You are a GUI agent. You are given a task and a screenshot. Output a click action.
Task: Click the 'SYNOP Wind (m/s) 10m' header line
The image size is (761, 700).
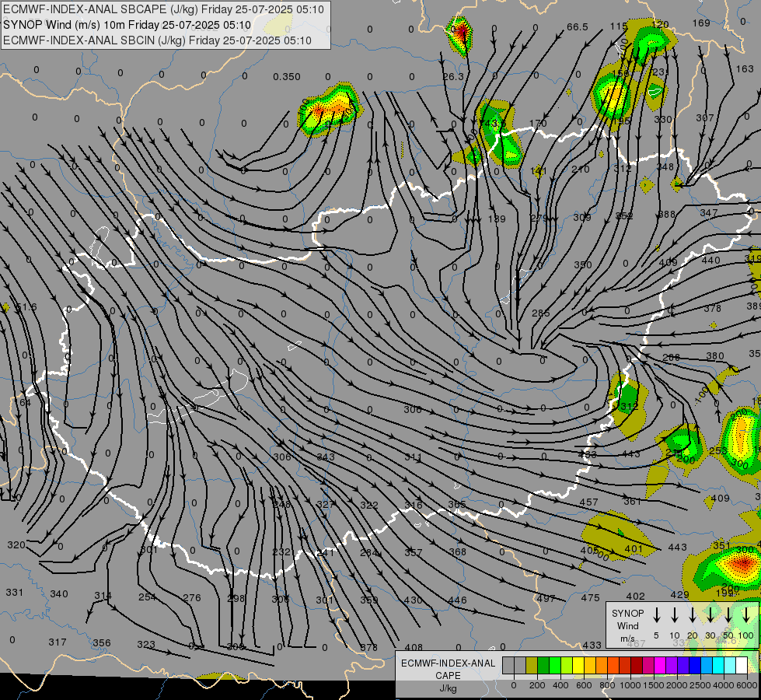(127, 25)
